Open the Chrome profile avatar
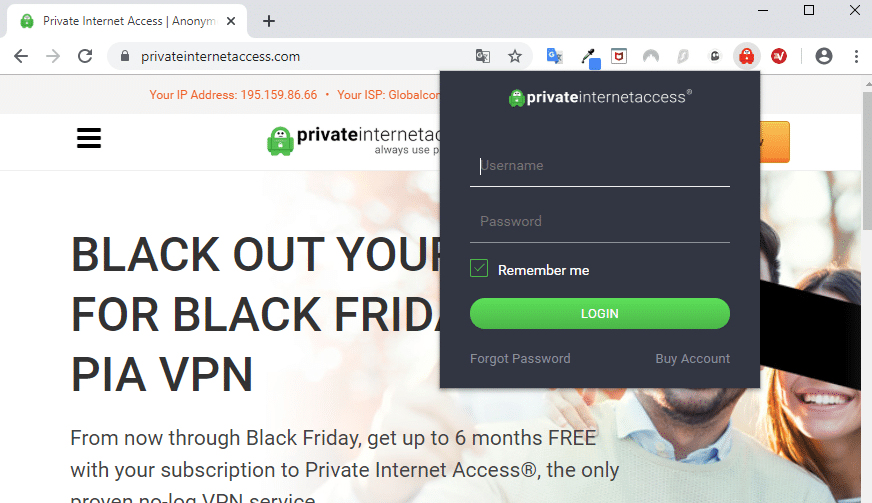The width and height of the screenshot is (872, 503). click(x=824, y=56)
